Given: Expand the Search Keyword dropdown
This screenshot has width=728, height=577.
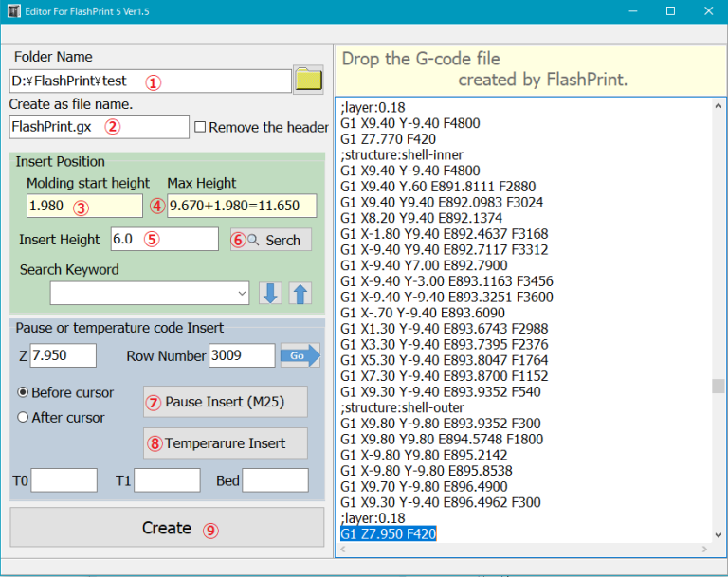Looking at the screenshot, I should coord(244,294).
